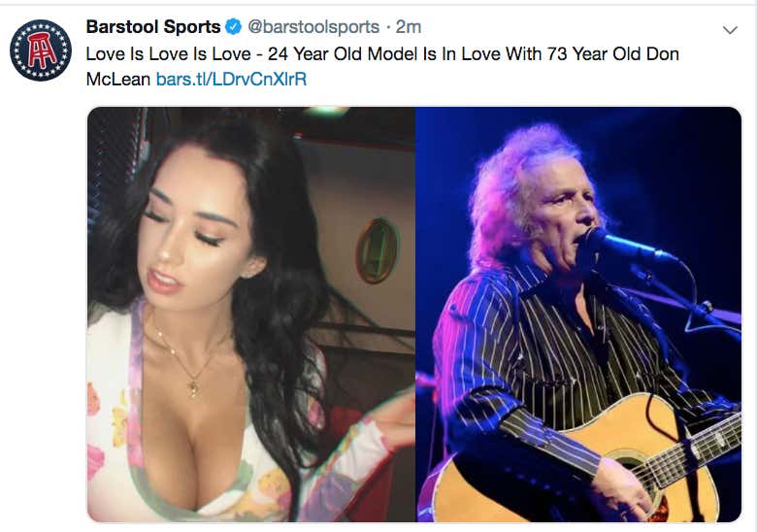Click the word 'McLean' in the tweet
The image size is (757, 532).
(x=118, y=80)
